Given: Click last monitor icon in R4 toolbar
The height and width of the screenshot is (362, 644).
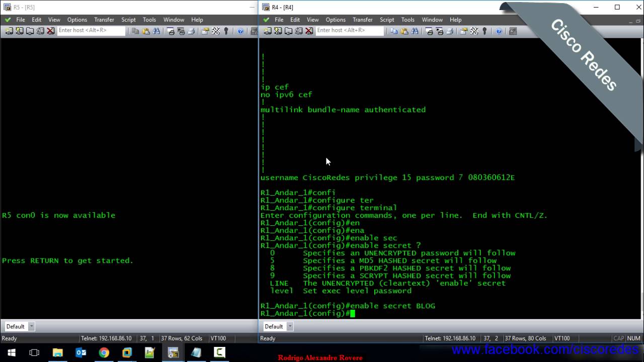Looking at the screenshot, I should [513, 31].
